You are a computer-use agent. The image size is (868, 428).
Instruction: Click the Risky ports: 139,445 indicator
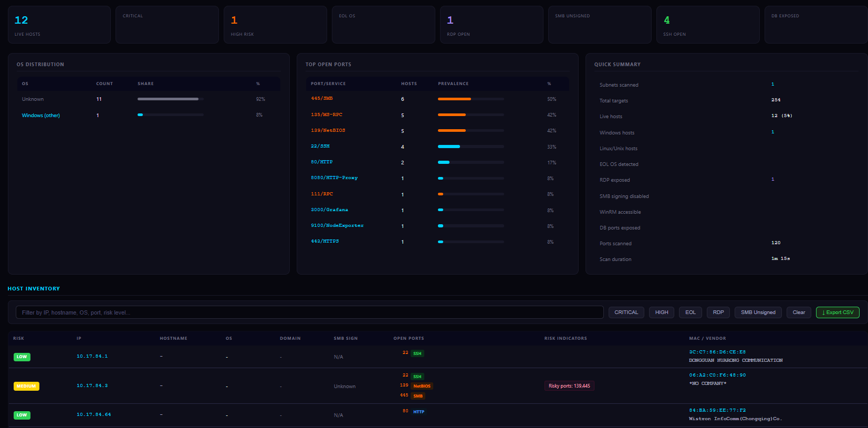tap(569, 386)
